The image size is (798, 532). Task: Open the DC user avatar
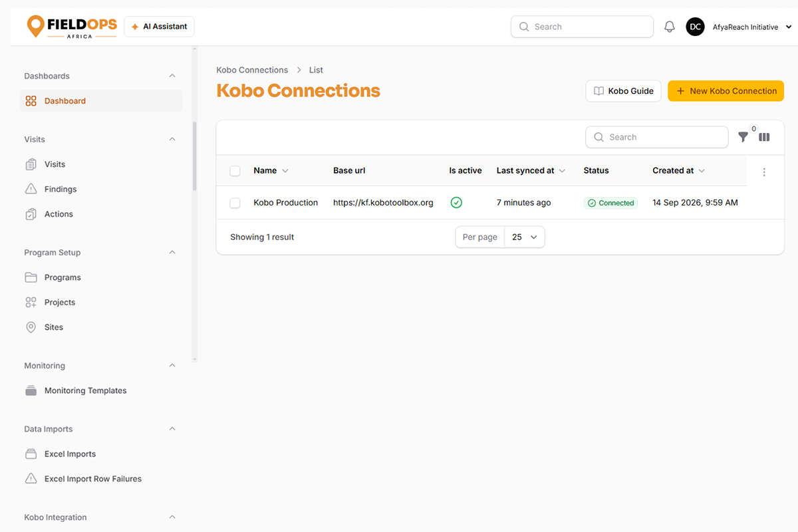click(695, 27)
